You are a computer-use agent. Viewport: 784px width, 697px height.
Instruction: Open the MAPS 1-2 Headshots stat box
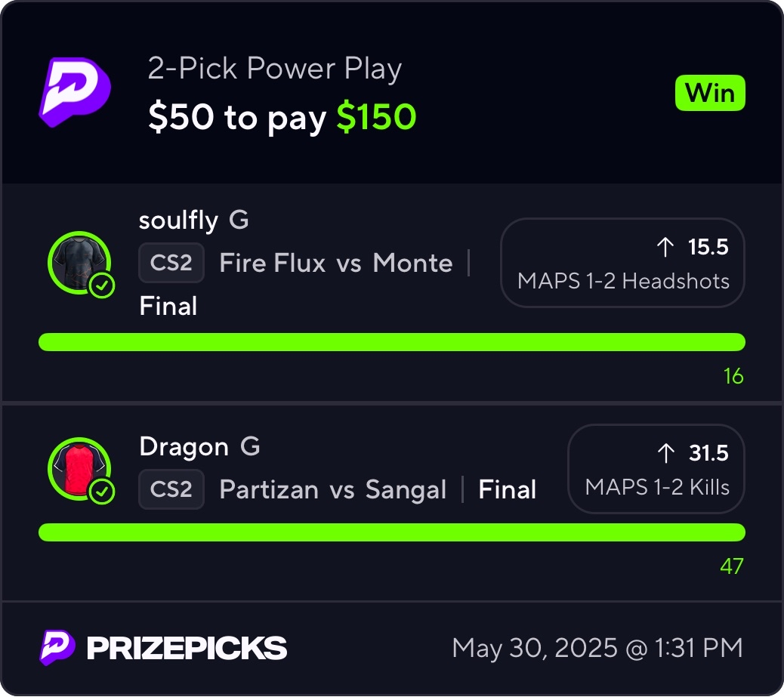pyautogui.click(x=622, y=263)
